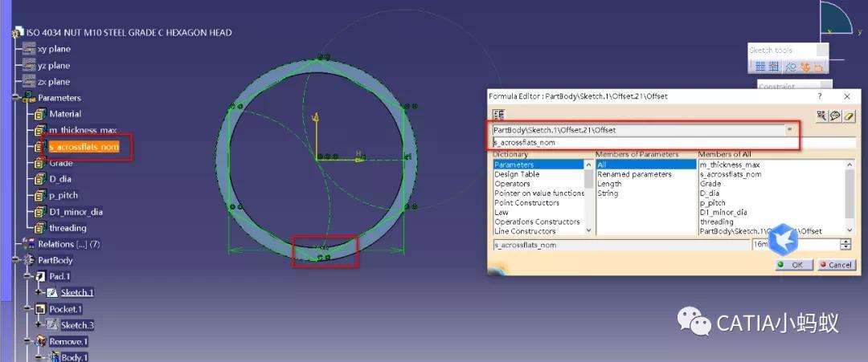Click the D1_minor_dia parameter icon
This screenshot has height=362, width=868.
(x=40, y=212)
